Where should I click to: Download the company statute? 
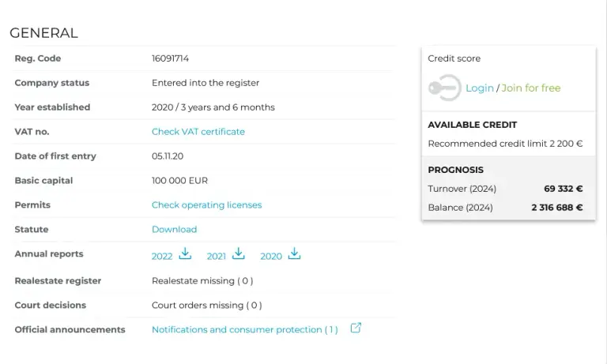coord(174,230)
